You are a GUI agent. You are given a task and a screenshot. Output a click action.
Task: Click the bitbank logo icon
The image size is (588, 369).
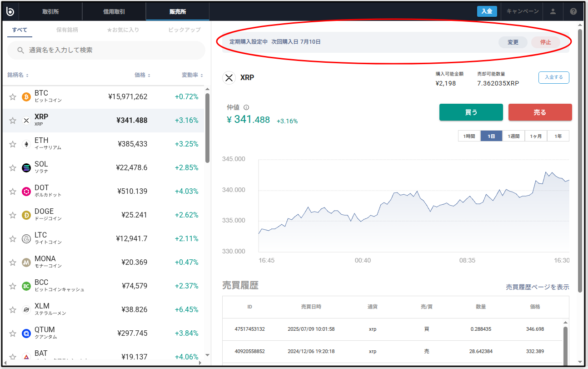(x=10, y=11)
